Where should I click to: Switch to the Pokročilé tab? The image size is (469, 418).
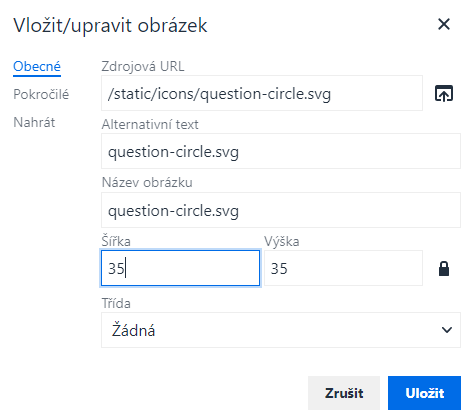point(41,94)
